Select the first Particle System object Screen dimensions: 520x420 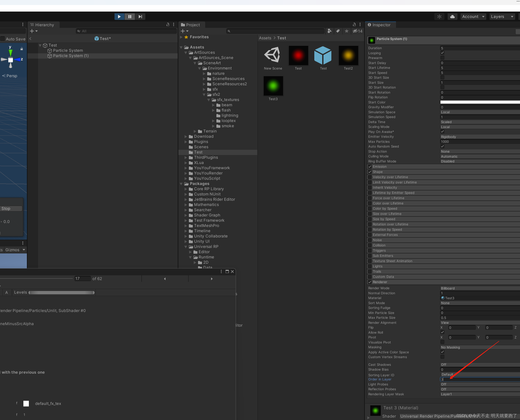coord(68,50)
